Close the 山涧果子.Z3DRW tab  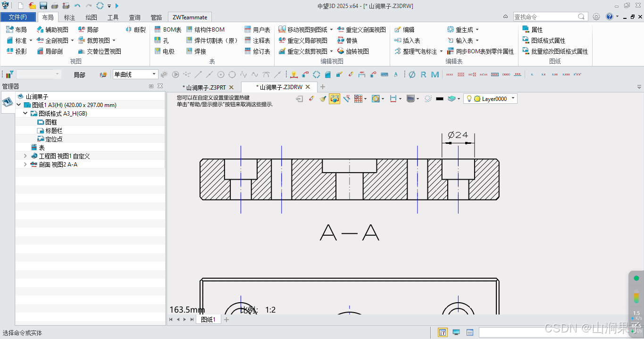(x=308, y=87)
